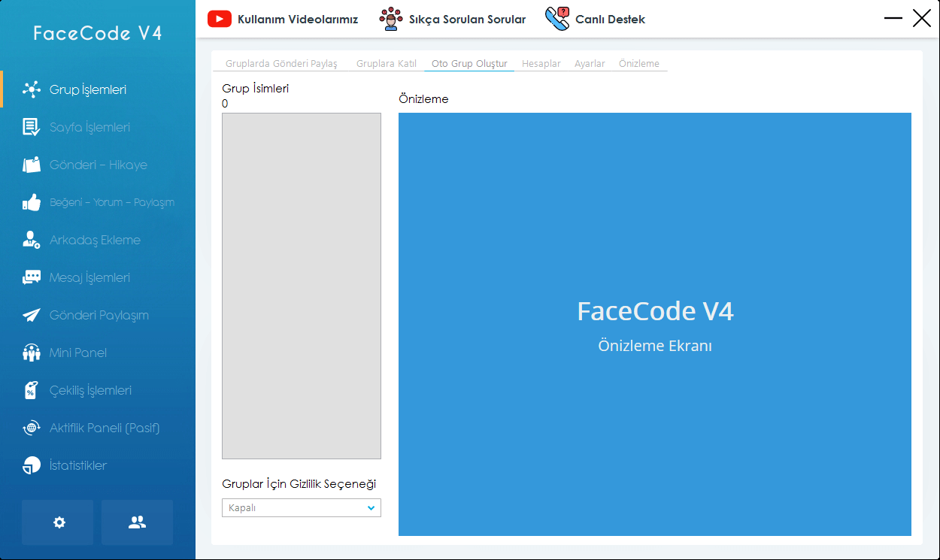Click the thumbs-up Beğeni icon

point(32,202)
